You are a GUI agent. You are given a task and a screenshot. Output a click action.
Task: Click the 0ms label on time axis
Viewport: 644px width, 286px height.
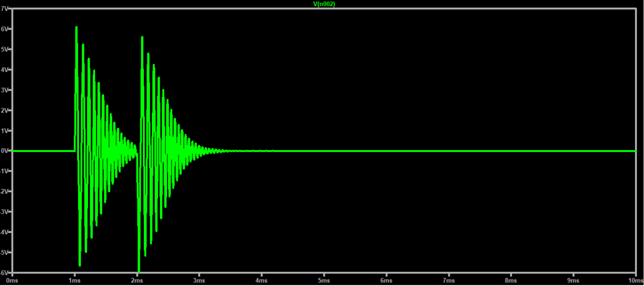point(12,280)
